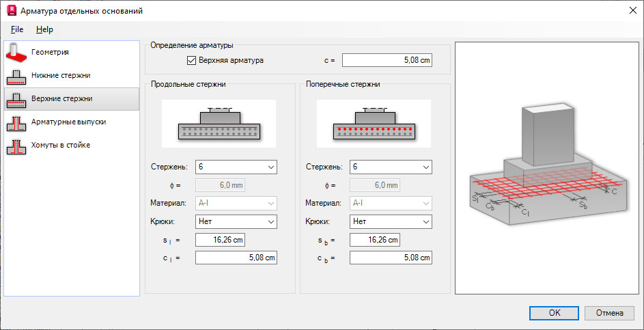Image resolution: width=644 pixels, height=330 pixels.
Task: Click the Верхние стержни icon
Action: [x=16, y=99]
